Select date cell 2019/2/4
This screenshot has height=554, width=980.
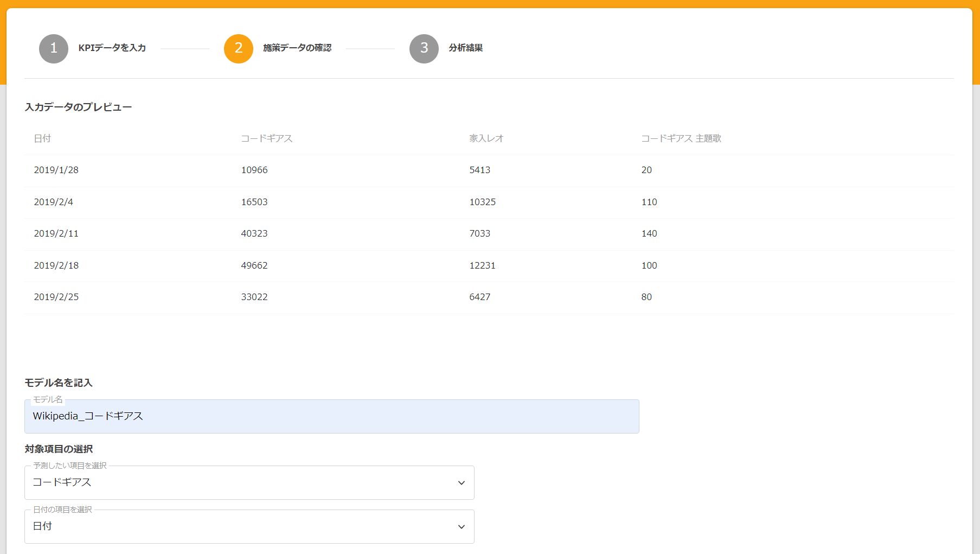tap(54, 202)
